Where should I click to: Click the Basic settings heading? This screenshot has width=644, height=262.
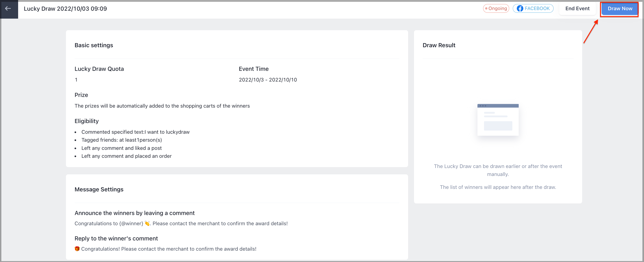coord(94,45)
